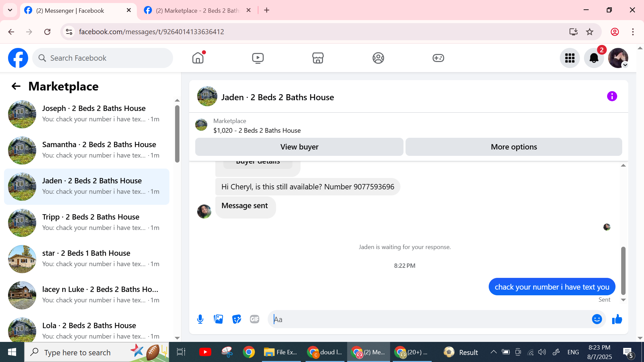
Task: Click the Windows taskbar search box
Action: click(x=97, y=352)
